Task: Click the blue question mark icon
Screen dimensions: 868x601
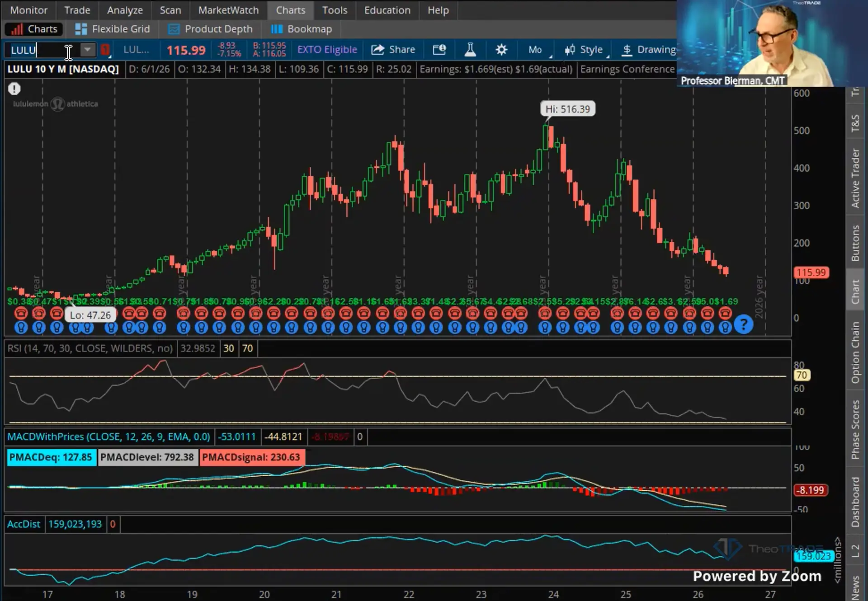Action: (x=743, y=324)
